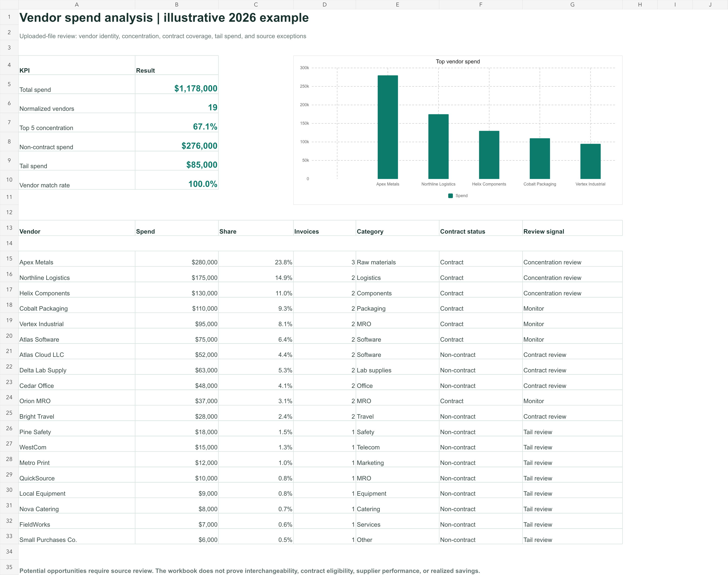728x575 pixels.
Task: Click the 'Atlas Cloud LLC' vendor cell
Action: [x=77, y=352]
